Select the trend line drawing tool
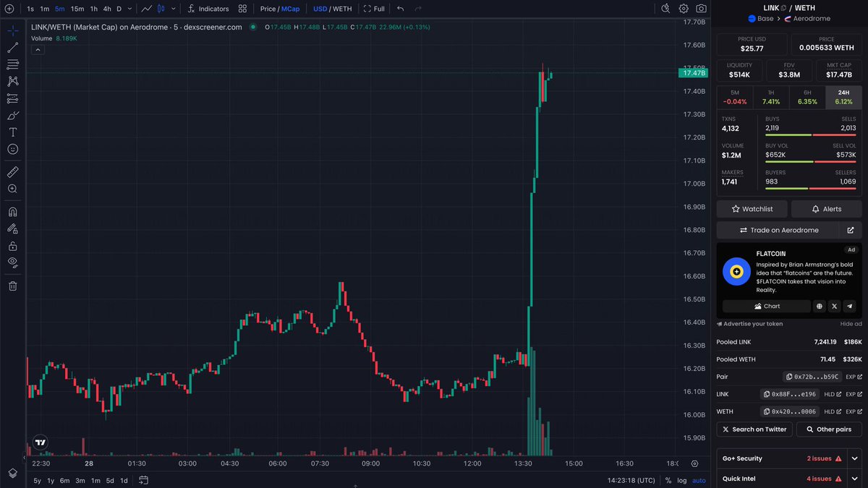The height and width of the screenshot is (488, 868). pyautogui.click(x=12, y=48)
